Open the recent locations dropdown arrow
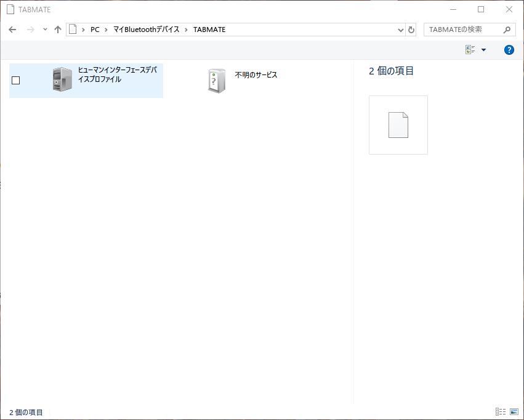 coord(45,30)
